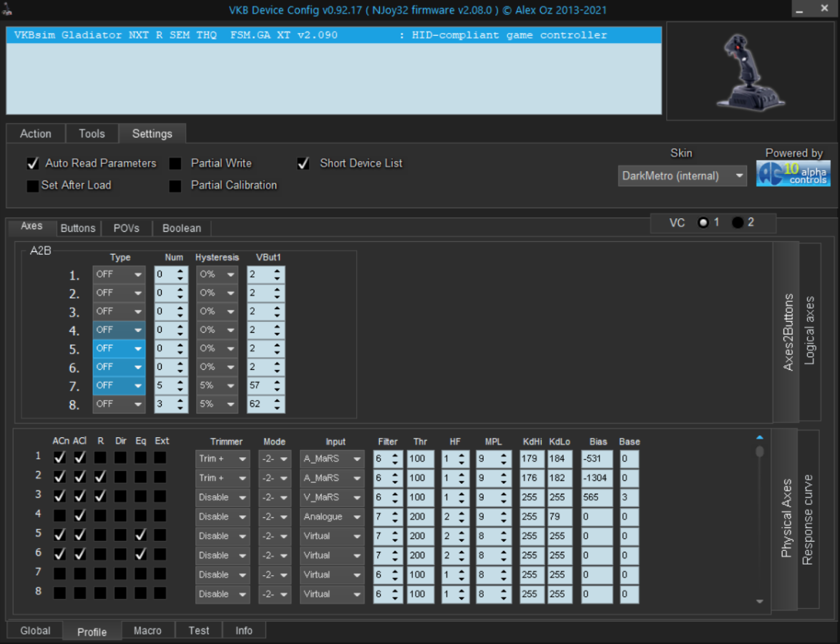This screenshot has height=644, width=840.
Task: Select VC radio option 1
Action: click(x=703, y=223)
